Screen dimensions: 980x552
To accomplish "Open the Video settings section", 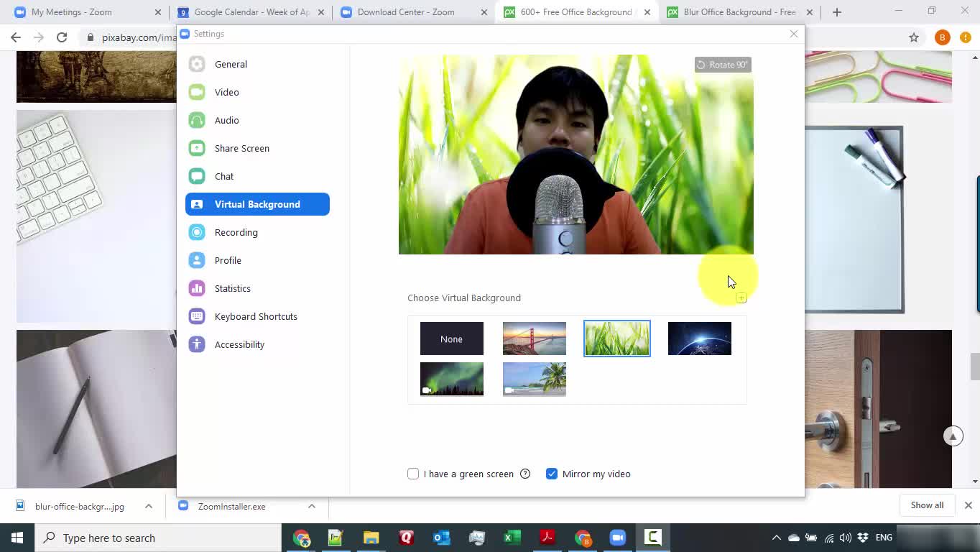I will click(x=226, y=92).
